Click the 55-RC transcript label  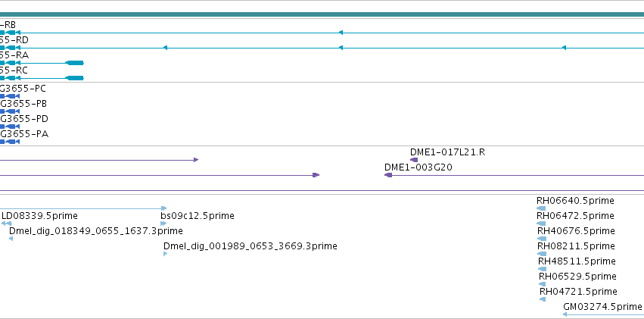14,70
